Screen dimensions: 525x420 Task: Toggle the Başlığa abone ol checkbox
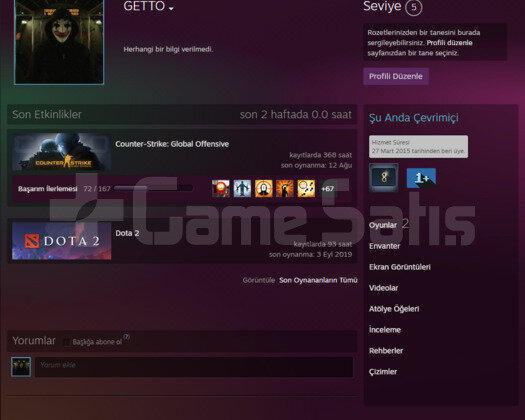click(x=67, y=342)
